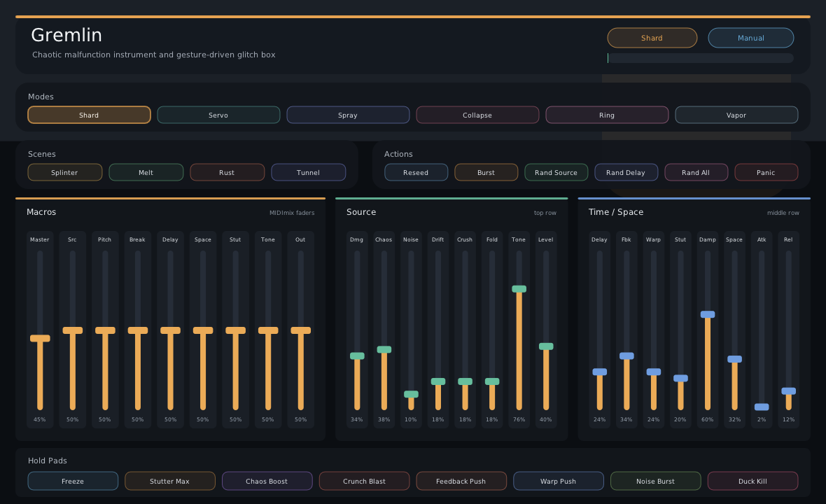Click the Damp slider handle

[708, 314]
